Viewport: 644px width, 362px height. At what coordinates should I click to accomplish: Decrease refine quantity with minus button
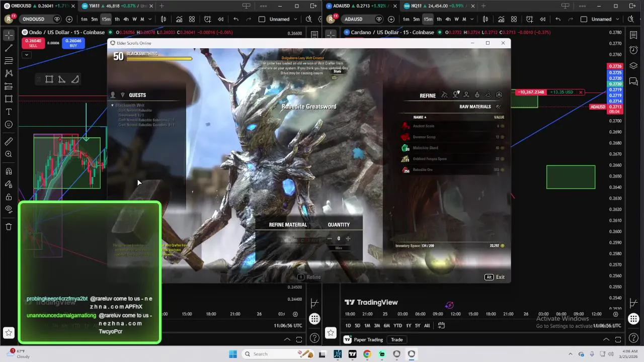(330, 239)
